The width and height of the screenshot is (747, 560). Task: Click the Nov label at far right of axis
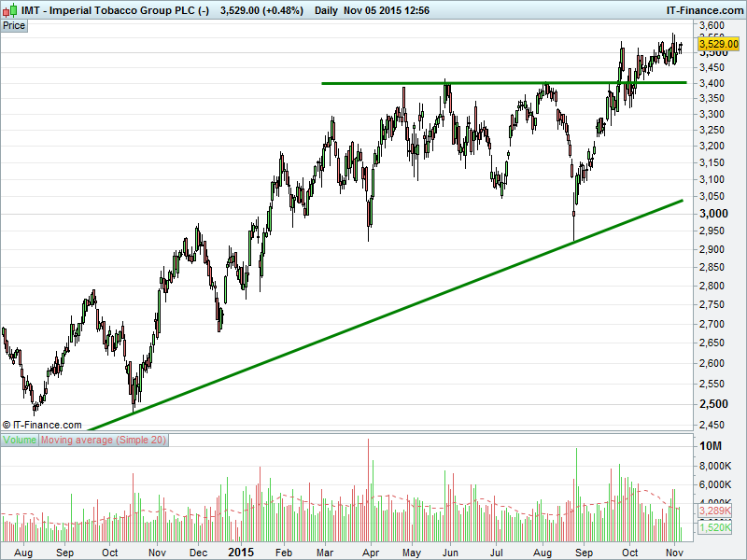point(673,553)
